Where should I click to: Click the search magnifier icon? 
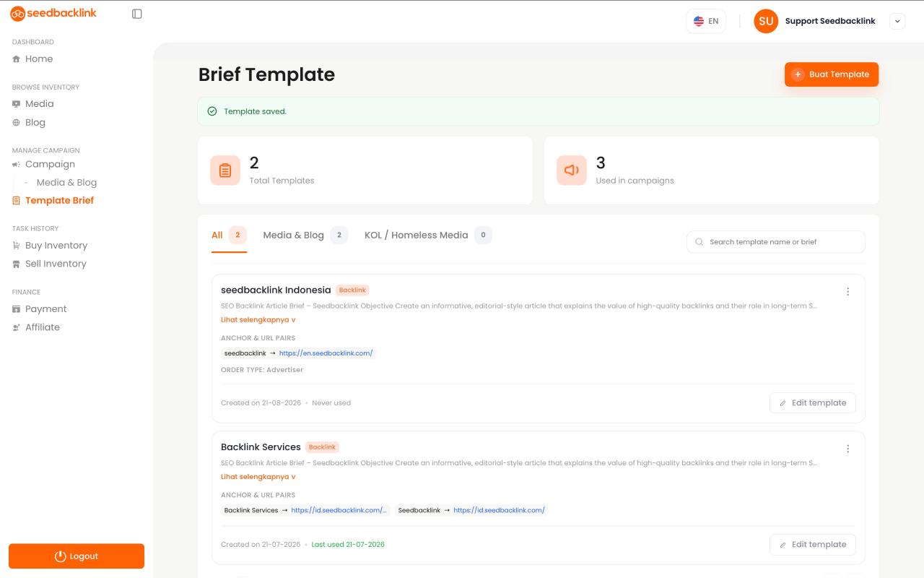click(699, 242)
